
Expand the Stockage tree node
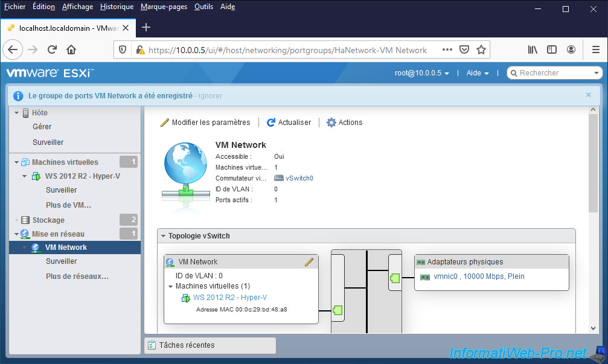click(x=17, y=220)
